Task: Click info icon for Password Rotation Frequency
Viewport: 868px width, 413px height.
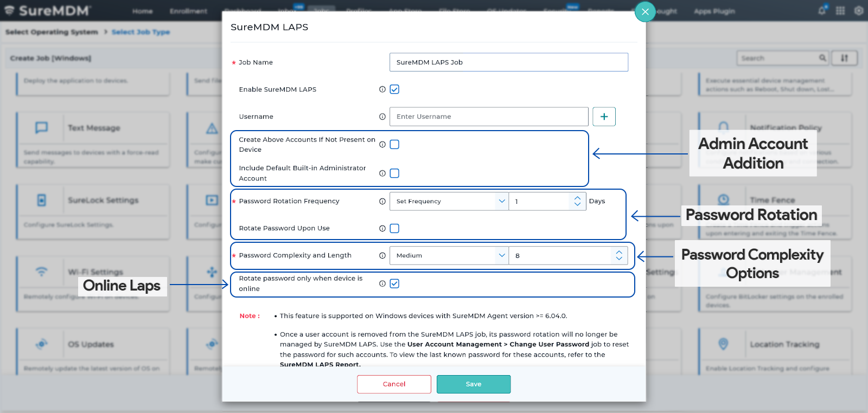Action: (382, 201)
